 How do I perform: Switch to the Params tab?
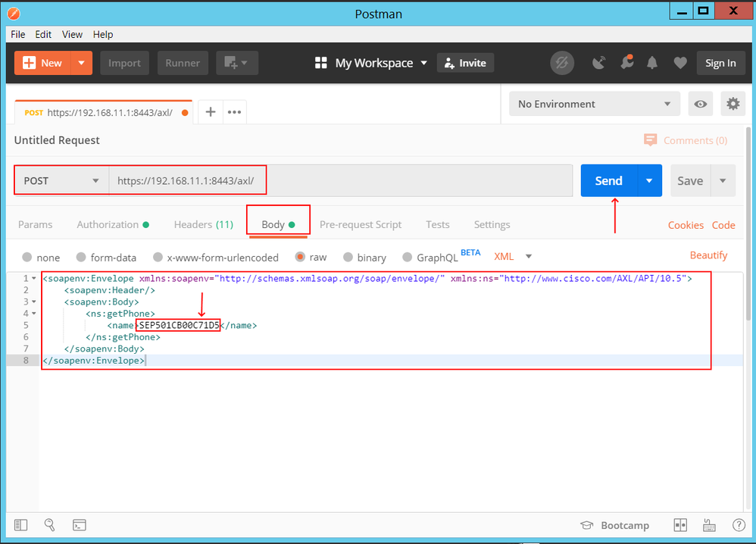pos(35,224)
